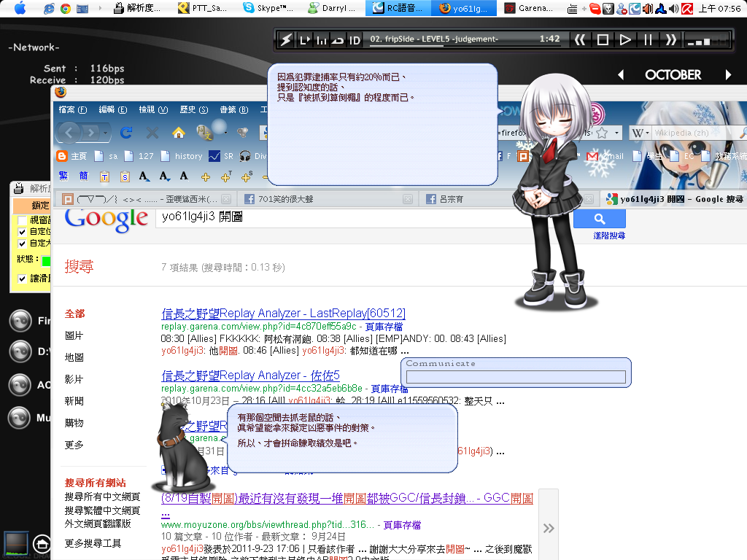Open the 歷史 (S) menu

tap(194, 109)
